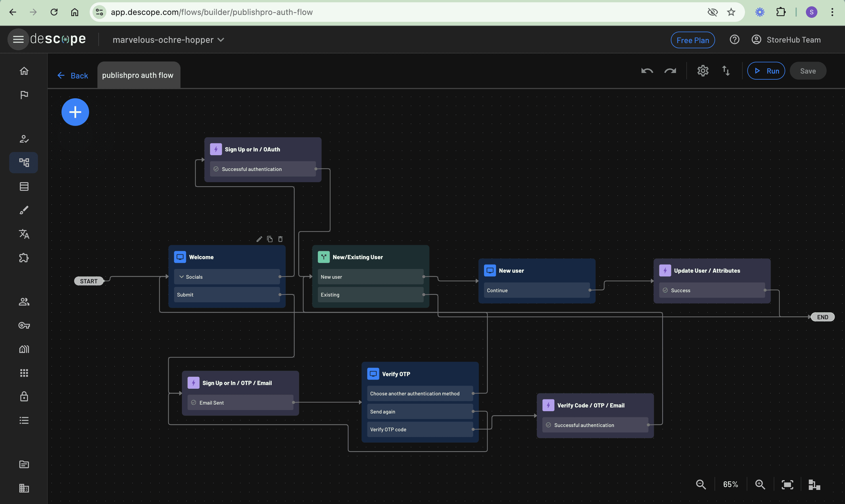Click the blue add-step plus button
The width and height of the screenshot is (845, 504).
click(x=75, y=112)
